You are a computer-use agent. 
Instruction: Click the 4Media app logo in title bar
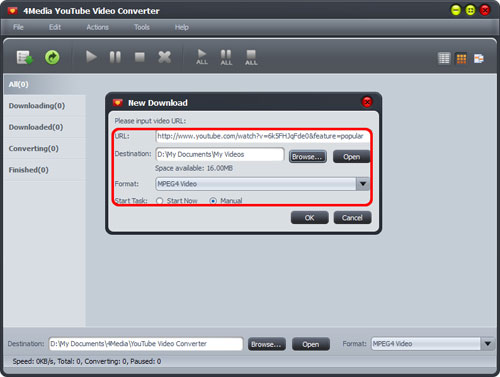coord(12,11)
